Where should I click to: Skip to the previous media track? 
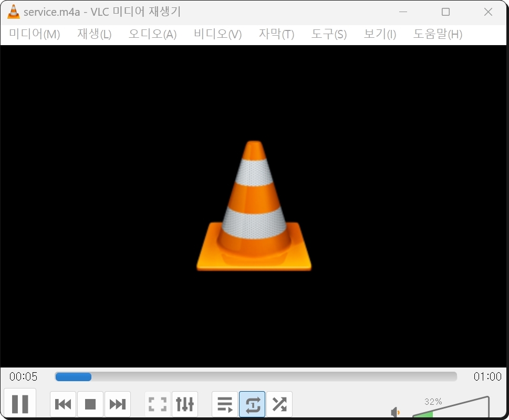63,404
